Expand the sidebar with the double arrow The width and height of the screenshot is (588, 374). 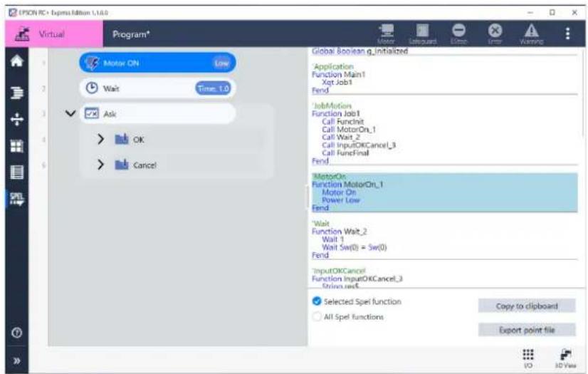pos(16,361)
